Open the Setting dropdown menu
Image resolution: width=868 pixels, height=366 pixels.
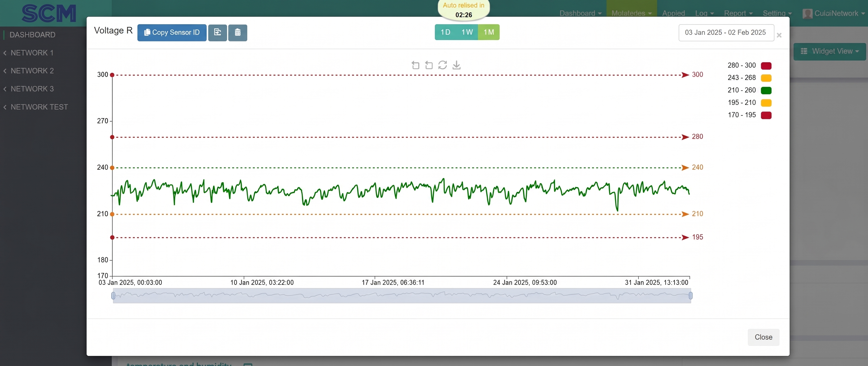pos(777,13)
